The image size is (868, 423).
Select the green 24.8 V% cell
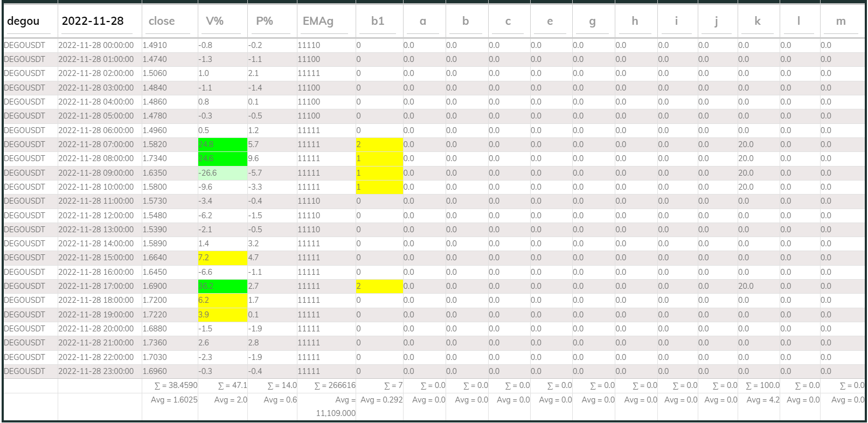click(x=222, y=144)
